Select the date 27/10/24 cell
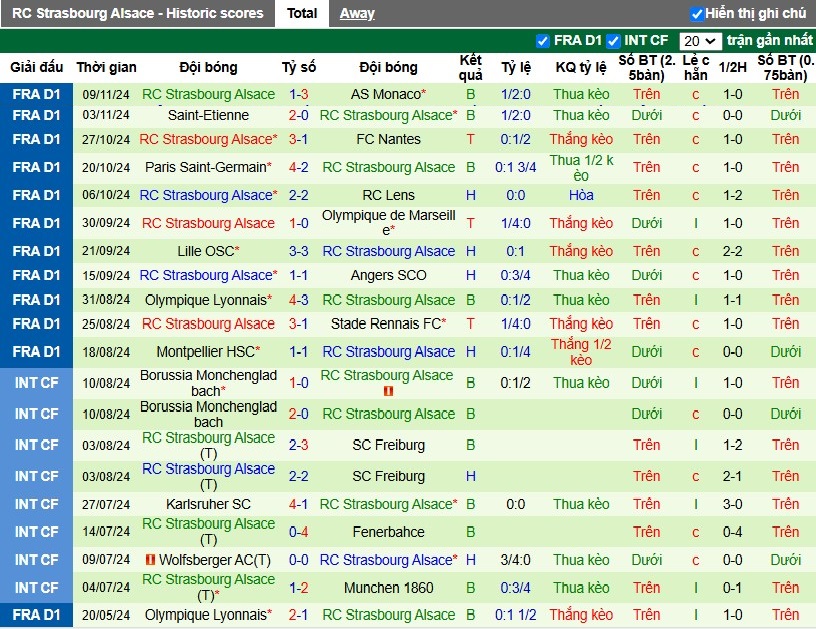The height and width of the screenshot is (629, 816). (106, 139)
